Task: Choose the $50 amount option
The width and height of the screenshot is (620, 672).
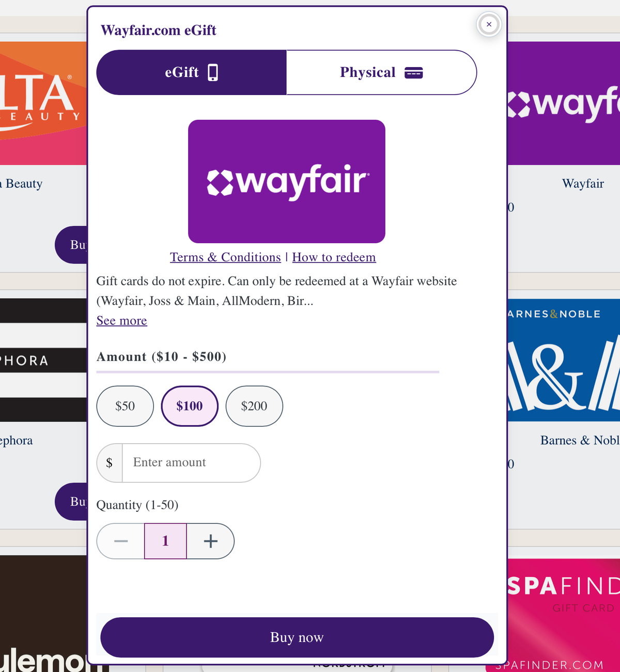Action: [125, 406]
